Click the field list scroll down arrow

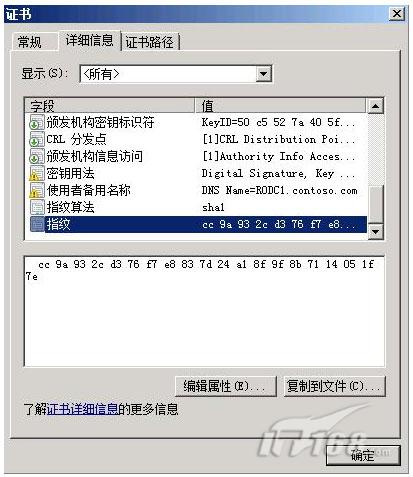(x=376, y=231)
